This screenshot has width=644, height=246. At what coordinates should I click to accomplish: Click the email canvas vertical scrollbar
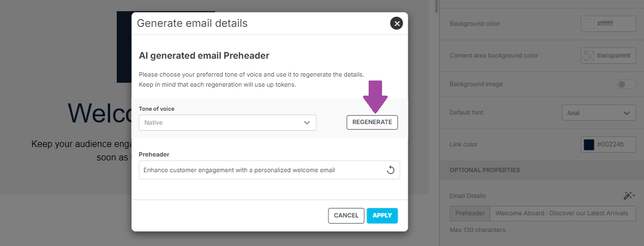437,6
